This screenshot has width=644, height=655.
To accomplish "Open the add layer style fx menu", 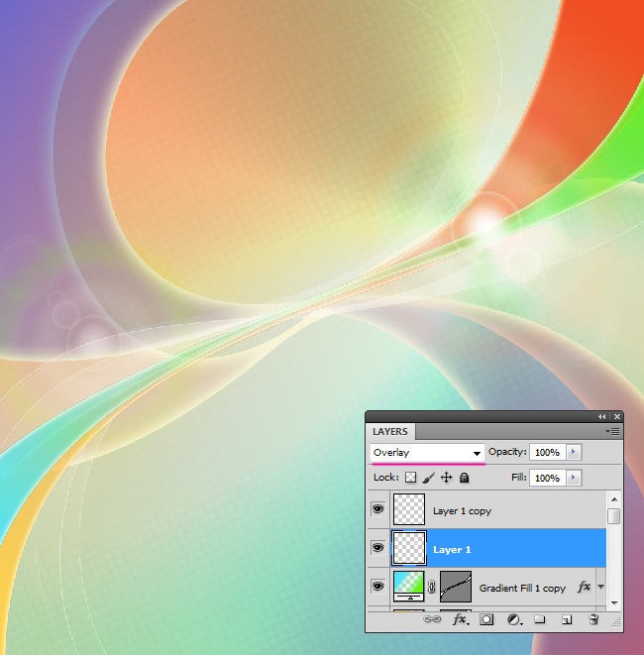I will 460,619.
